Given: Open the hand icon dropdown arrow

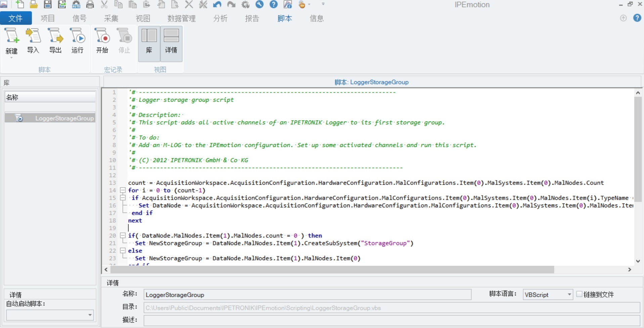Looking at the screenshot, I should (x=309, y=4).
